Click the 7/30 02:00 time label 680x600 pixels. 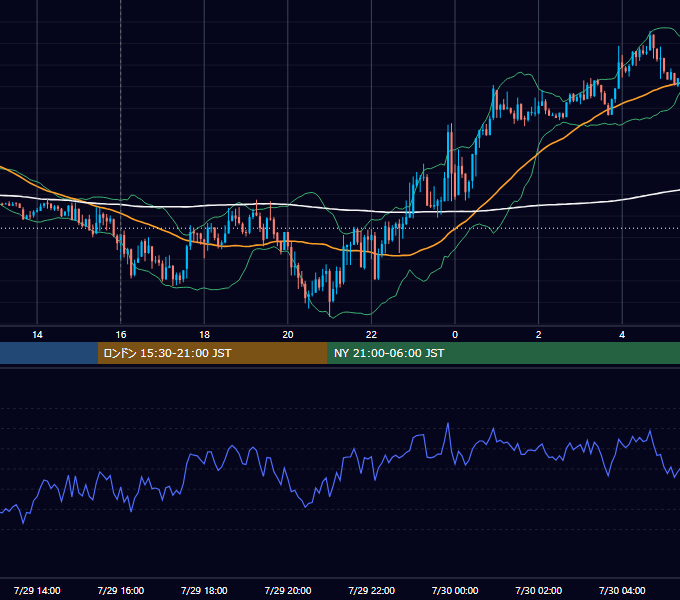539,590
